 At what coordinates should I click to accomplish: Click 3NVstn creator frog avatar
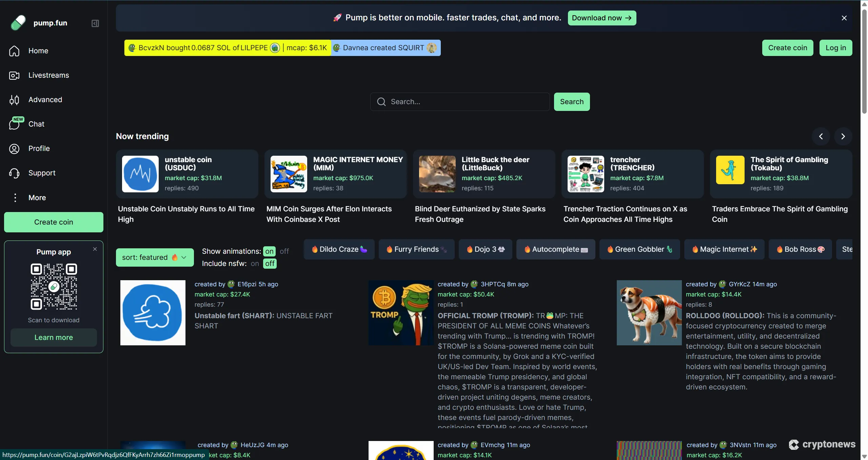[x=723, y=445]
